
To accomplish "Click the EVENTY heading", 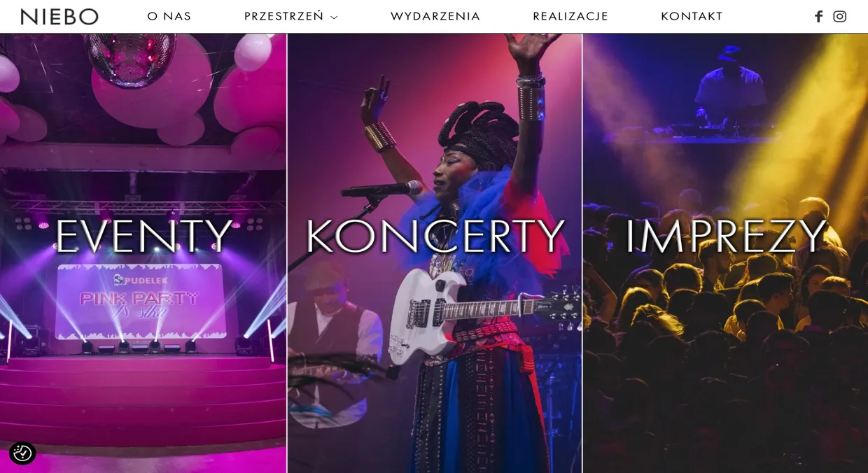I will pos(143,236).
